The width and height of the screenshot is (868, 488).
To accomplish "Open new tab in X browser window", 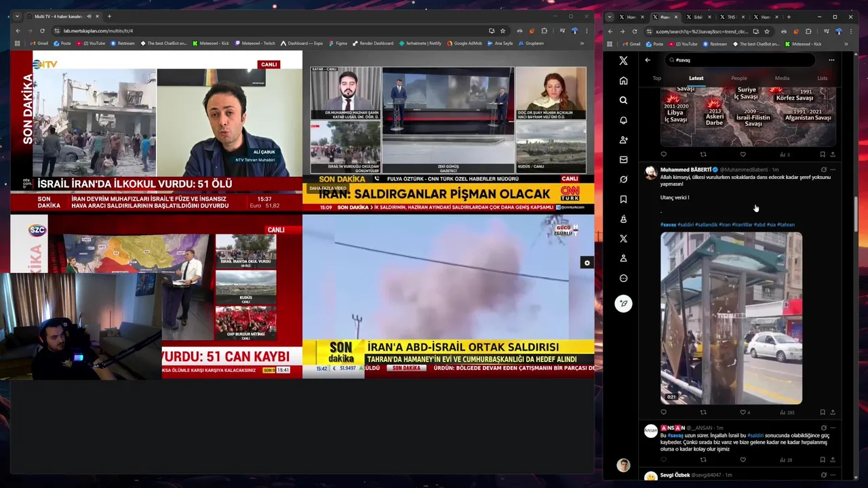I will tap(789, 17).
